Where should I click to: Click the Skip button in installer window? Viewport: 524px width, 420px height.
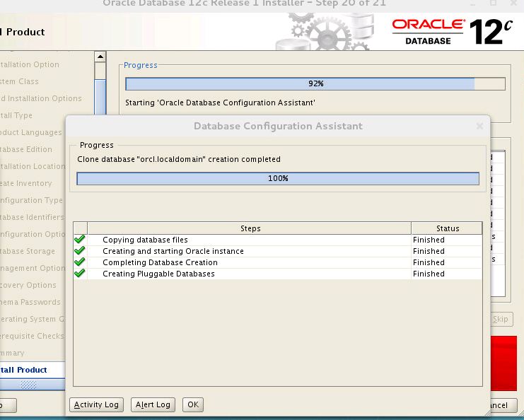[501, 319]
